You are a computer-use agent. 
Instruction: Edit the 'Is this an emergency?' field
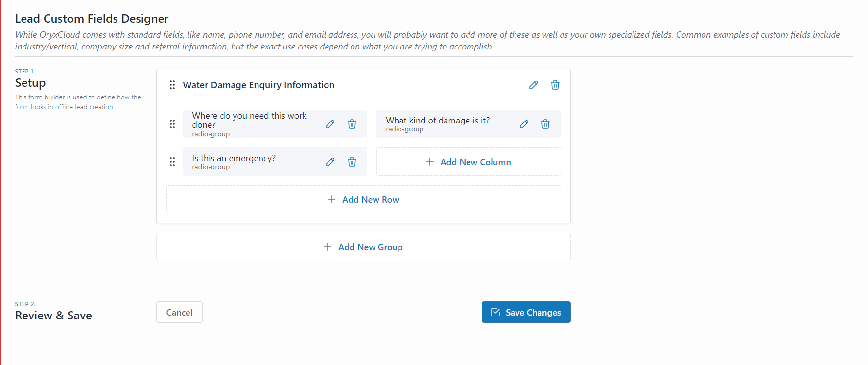point(330,162)
